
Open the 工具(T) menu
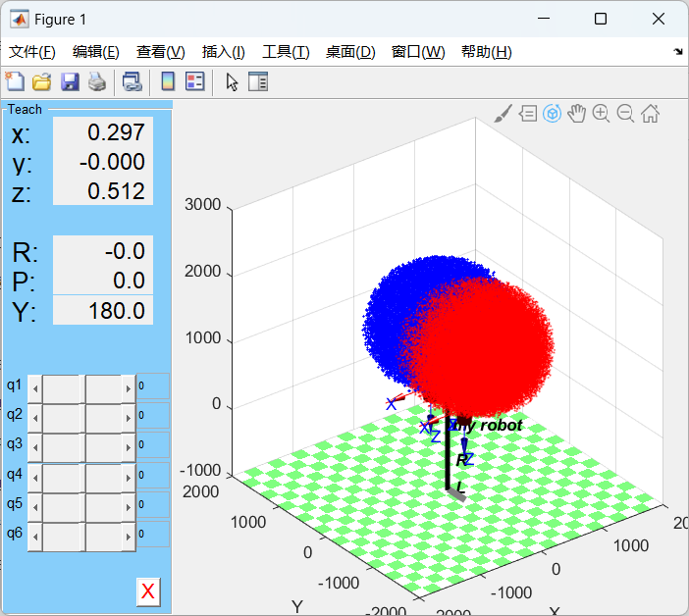pyautogui.click(x=286, y=52)
